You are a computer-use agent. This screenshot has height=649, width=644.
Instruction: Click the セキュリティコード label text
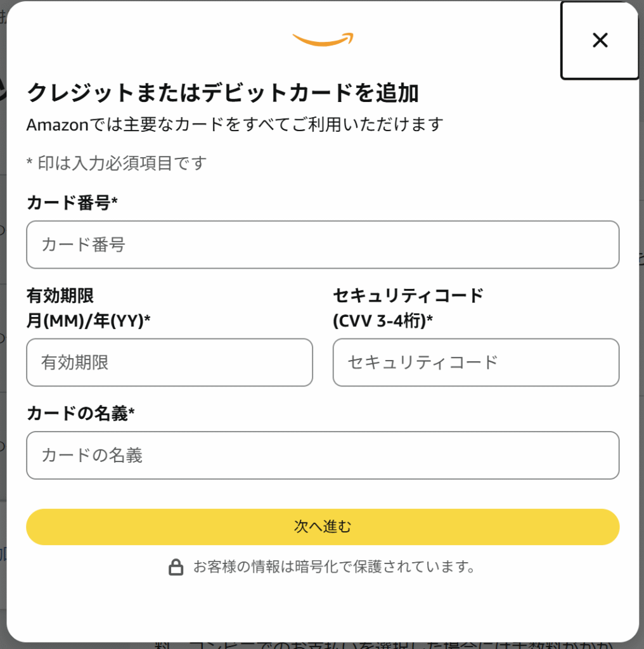click(408, 295)
